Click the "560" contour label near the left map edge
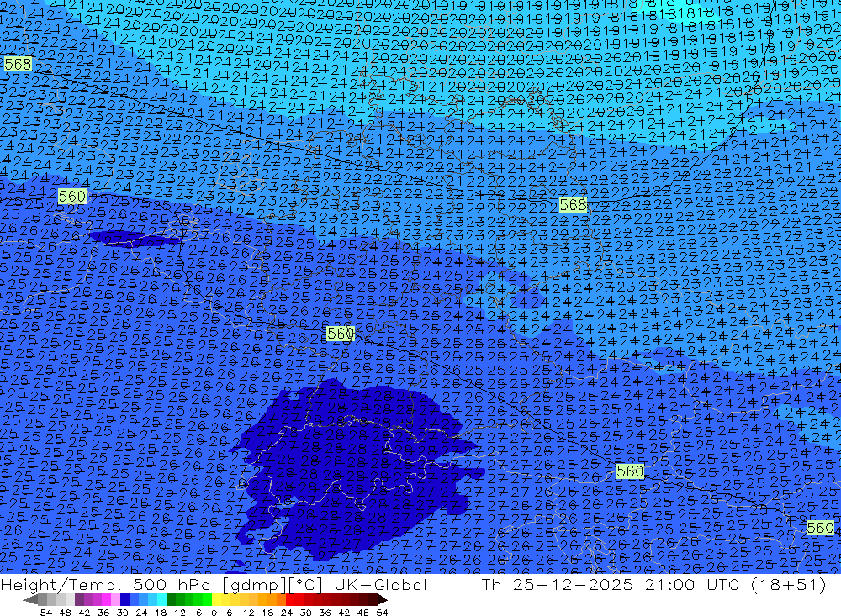Screen dimensions: 841x616 (71, 196)
